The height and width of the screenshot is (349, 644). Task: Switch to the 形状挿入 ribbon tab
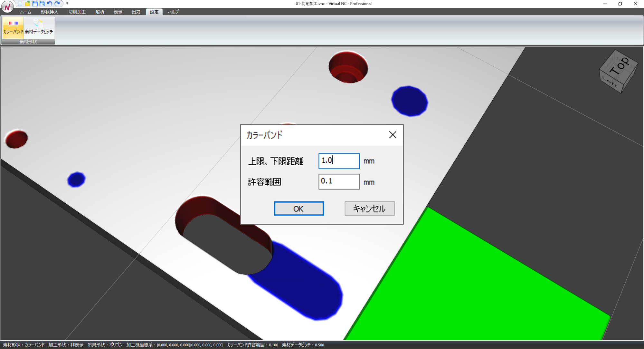[x=49, y=12]
